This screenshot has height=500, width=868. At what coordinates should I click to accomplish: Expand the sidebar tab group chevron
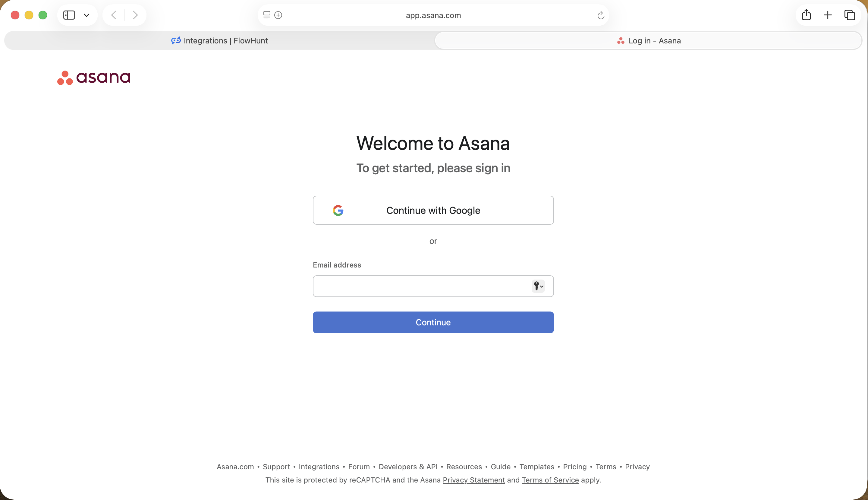(86, 15)
